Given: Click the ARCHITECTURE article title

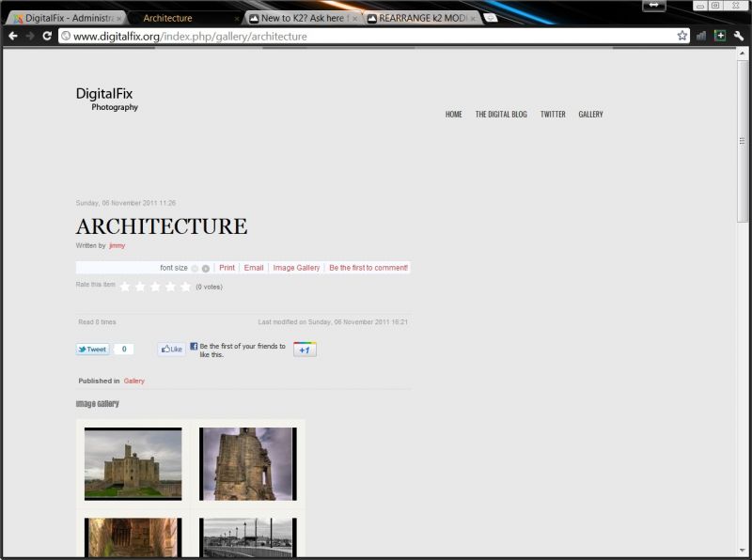Looking at the screenshot, I should (x=162, y=226).
